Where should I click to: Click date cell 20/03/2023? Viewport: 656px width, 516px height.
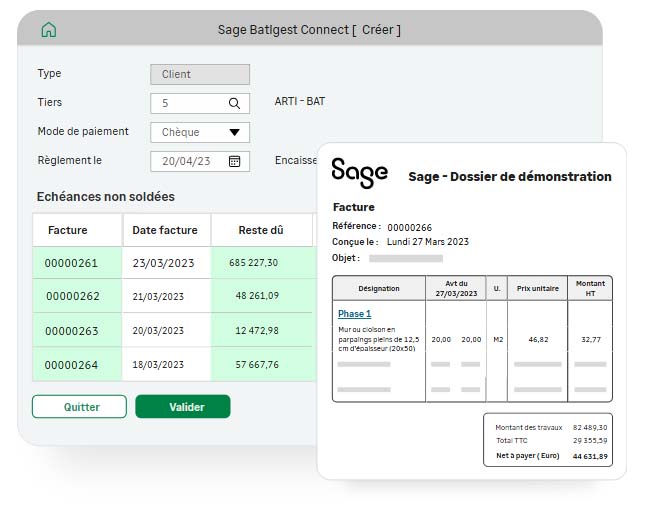[158, 331]
